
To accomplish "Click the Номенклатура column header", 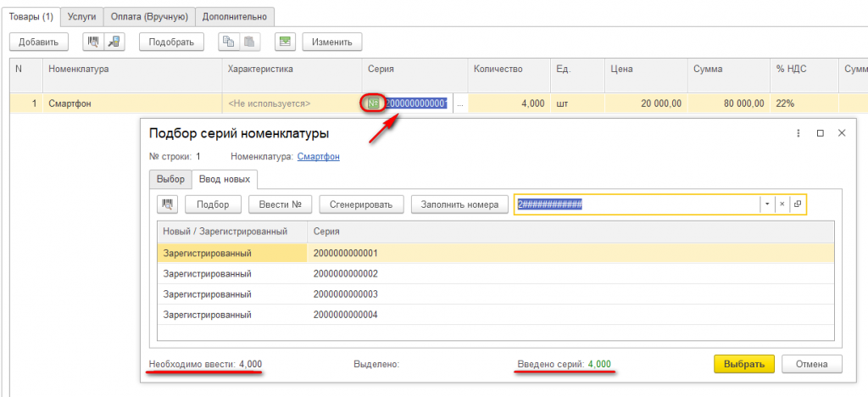I will click(132, 75).
